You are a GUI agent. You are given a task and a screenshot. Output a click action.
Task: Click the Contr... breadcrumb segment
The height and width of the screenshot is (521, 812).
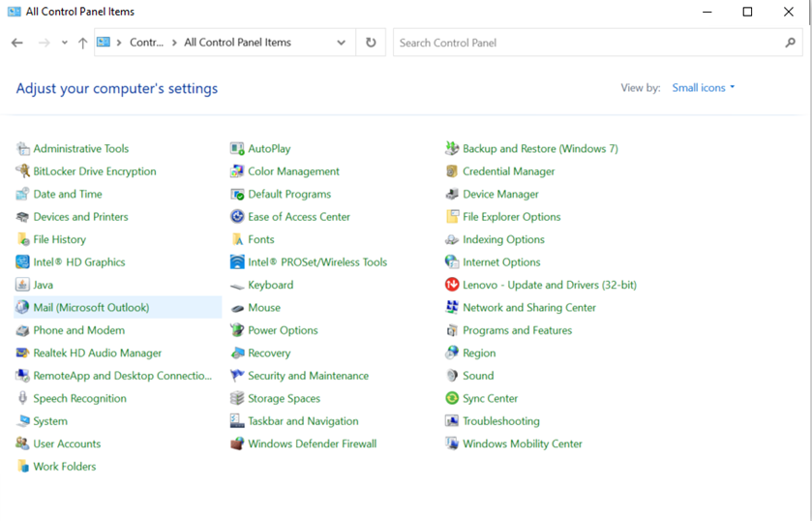tap(146, 43)
